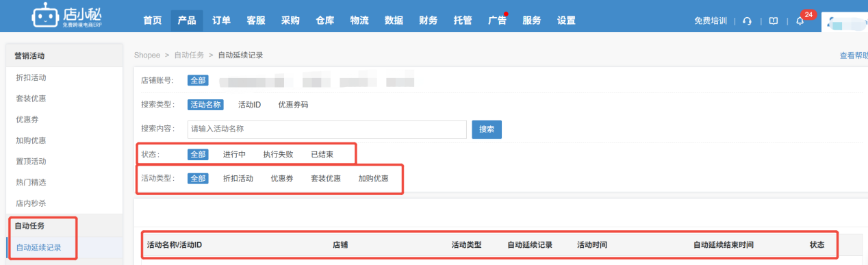Open the 财务 menu
868x265 pixels.
428,21
